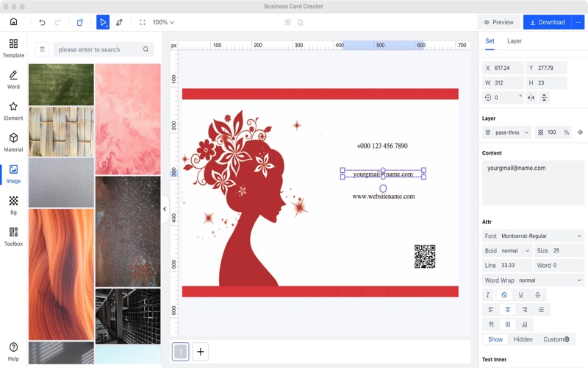Toggle underline text style
Image resolution: width=588 pixels, height=368 pixels.
tap(521, 295)
